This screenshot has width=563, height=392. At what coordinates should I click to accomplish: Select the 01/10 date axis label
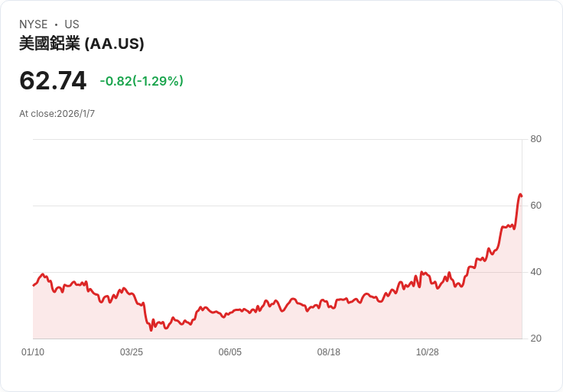pos(33,352)
